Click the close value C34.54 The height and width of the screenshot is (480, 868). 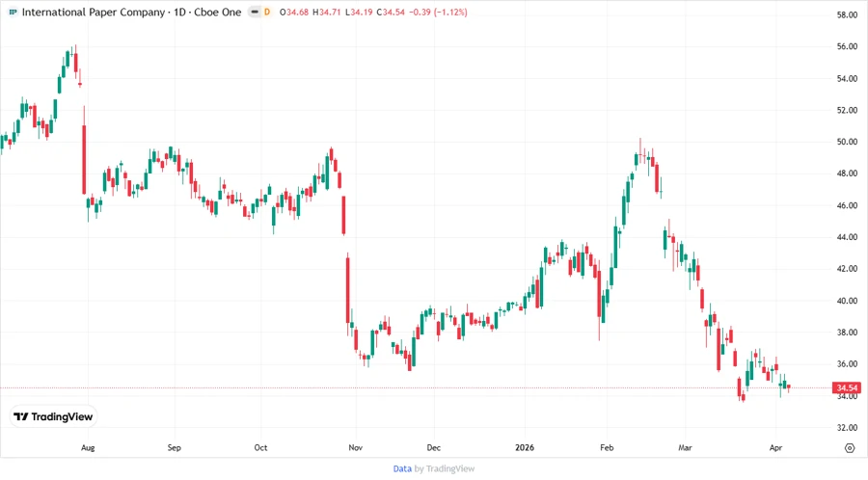click(391, 13)
